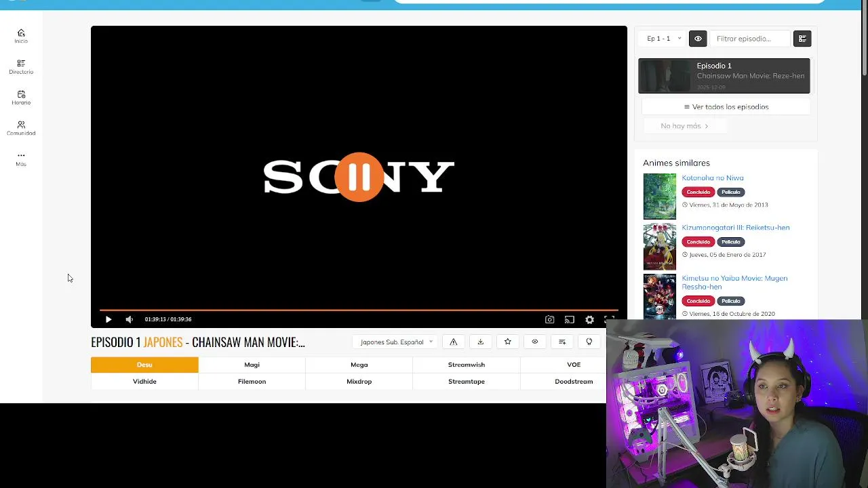
Task: Select the Streamwish server tab
Action: 467,365
